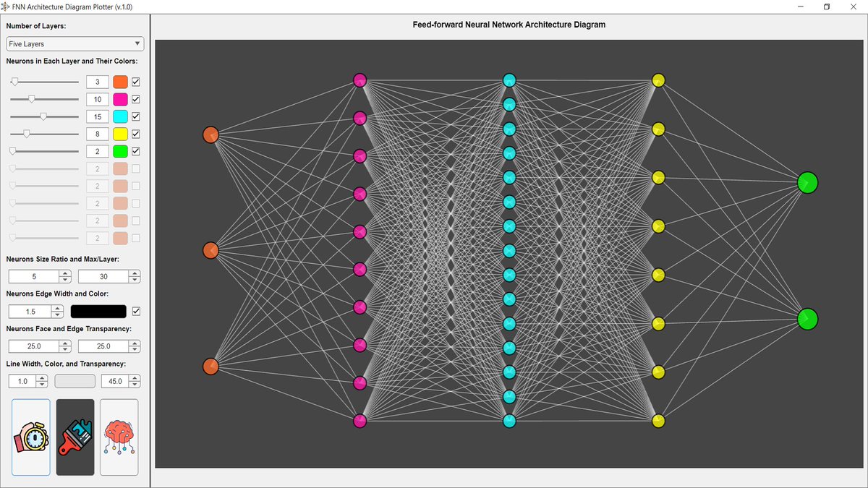Image resolution: width=868 pixels, height=488 pixels.
Task: Click the up arrow on Neurons Size Ratio spinner
Action: click(65, 273)
